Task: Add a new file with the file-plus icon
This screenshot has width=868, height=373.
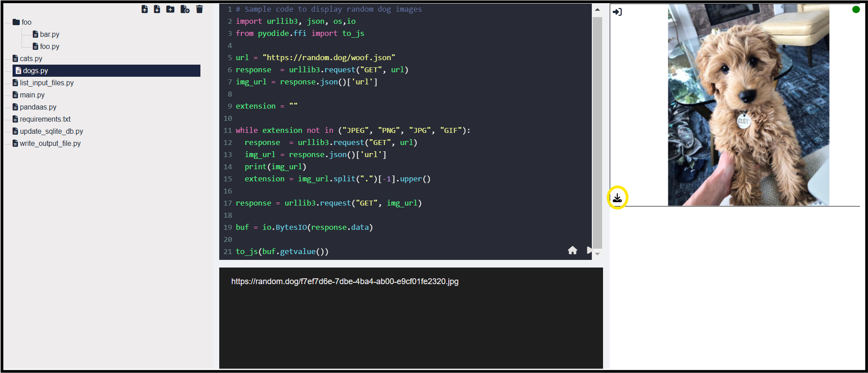Action: click(185, 9)
